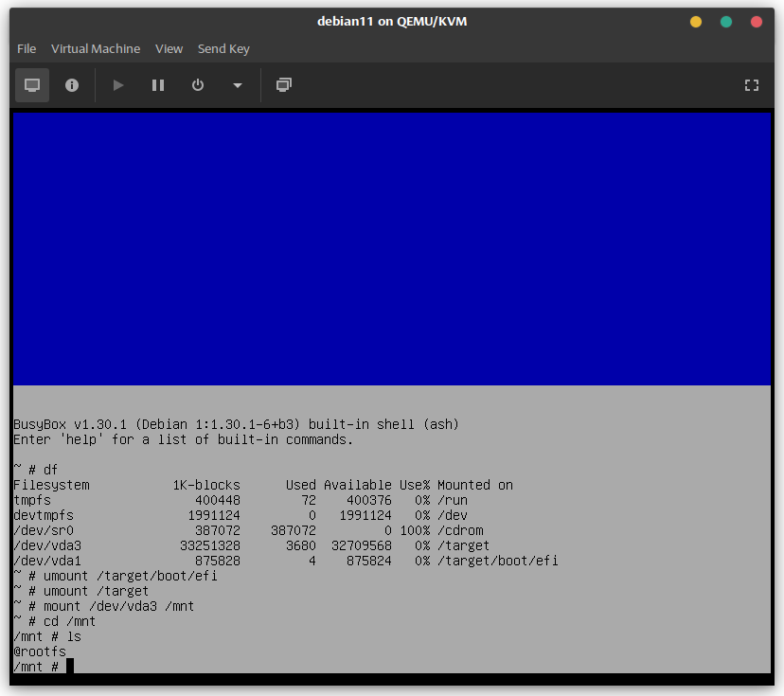Show the graphical console view

(32, 85)
